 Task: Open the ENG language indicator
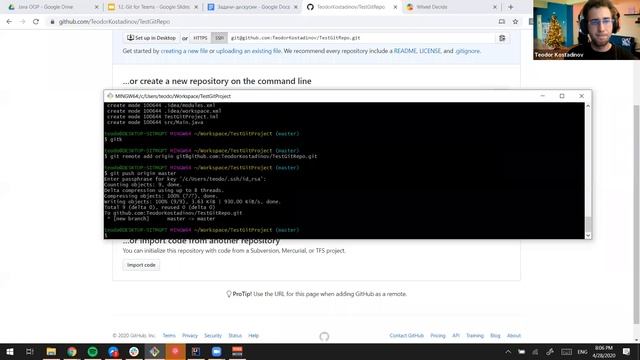coord(582,351)
